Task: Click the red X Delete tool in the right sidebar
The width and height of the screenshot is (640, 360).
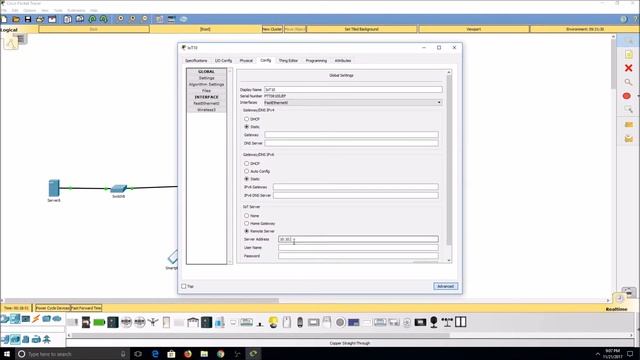Action: [629, 68]
